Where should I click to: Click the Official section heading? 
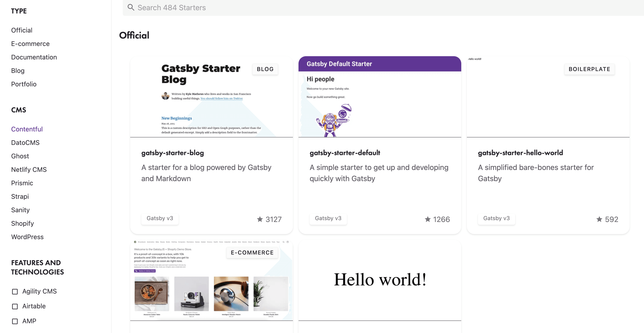click(x=134, y=36)
